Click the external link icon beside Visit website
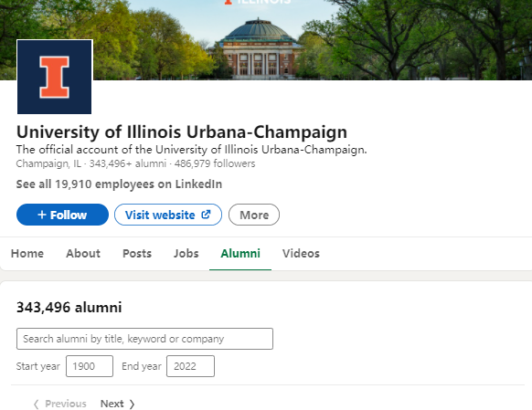 coord(206,215)
